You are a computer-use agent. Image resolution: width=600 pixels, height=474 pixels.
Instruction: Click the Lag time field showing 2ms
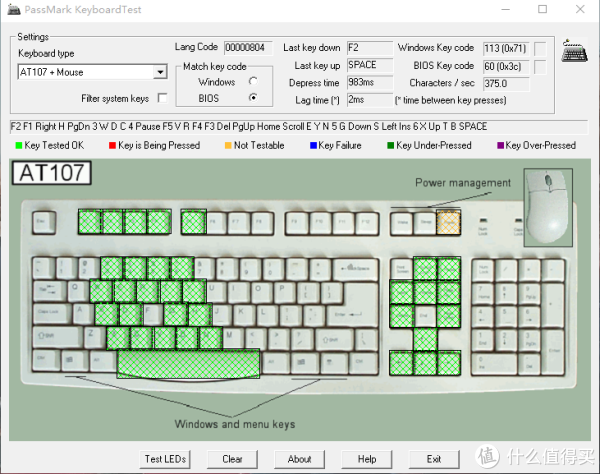point(370,100)
